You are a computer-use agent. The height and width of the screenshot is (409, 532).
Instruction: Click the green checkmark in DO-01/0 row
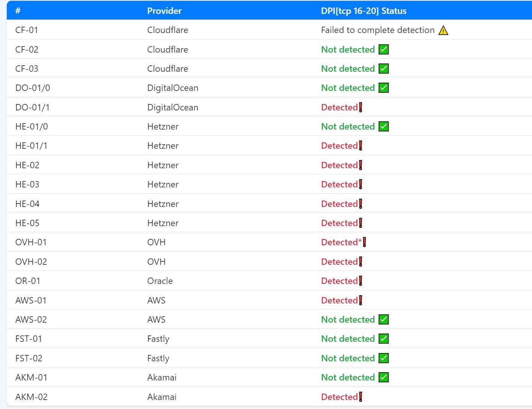(383, 88)
